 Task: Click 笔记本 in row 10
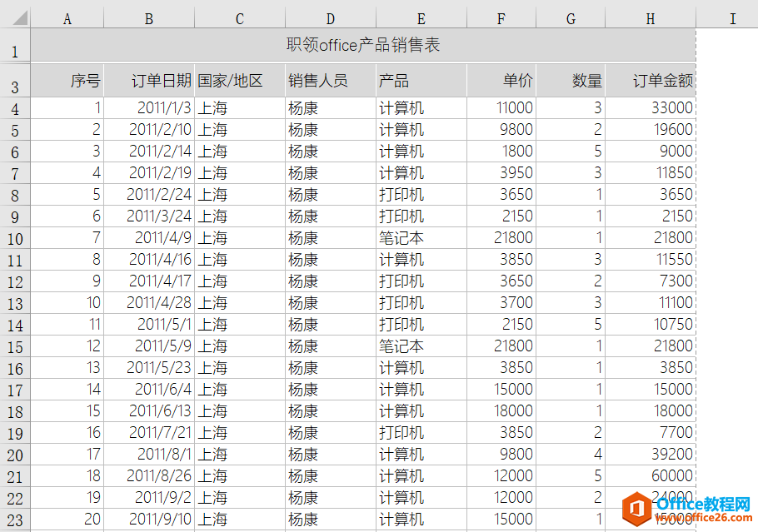(421, 238)
